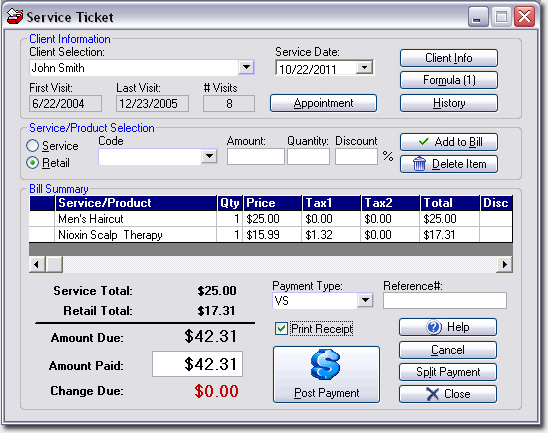Screen dimensions: 548x433
Task: Click the green checkmark Add to Bill
Action: (423, 142)
